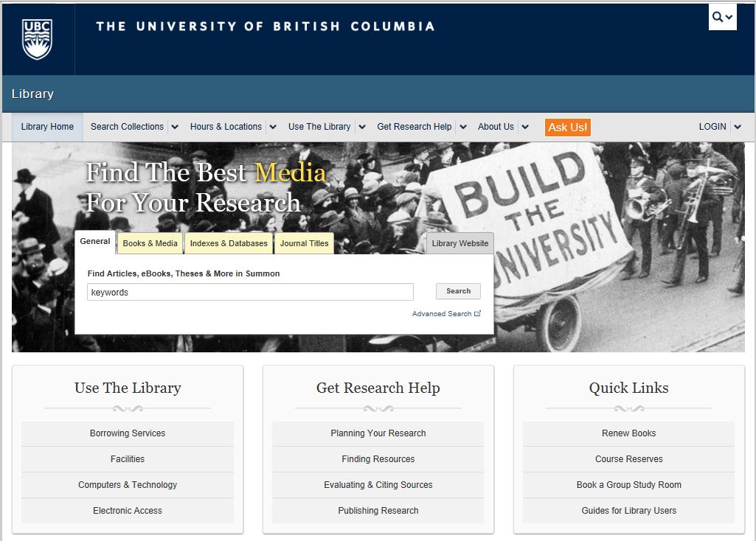Click the external link icon beside Advanced Search
Viewport: 756px width, 541px height.
478,314
